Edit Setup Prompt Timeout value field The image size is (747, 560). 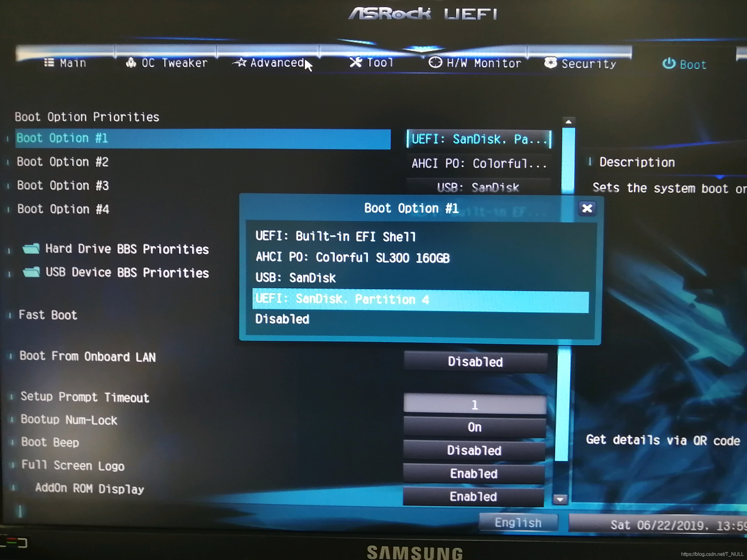475,404
